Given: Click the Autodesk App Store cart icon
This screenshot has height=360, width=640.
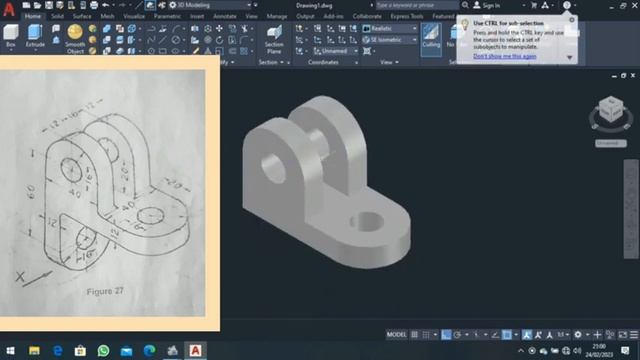Looking at the screenshot, I should pos(534,5).
